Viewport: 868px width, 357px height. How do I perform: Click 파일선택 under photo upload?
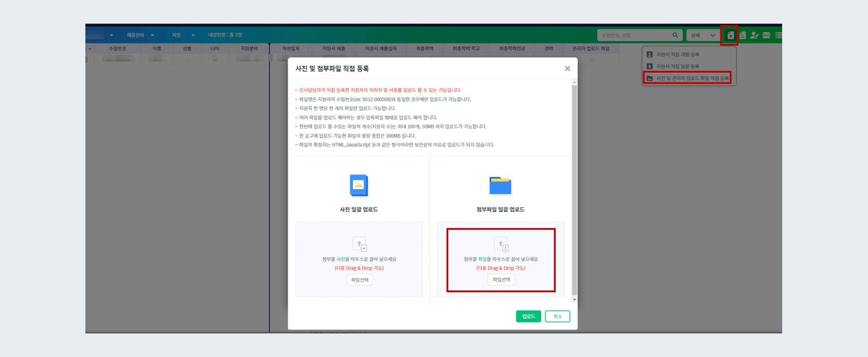tap(359, 280)
